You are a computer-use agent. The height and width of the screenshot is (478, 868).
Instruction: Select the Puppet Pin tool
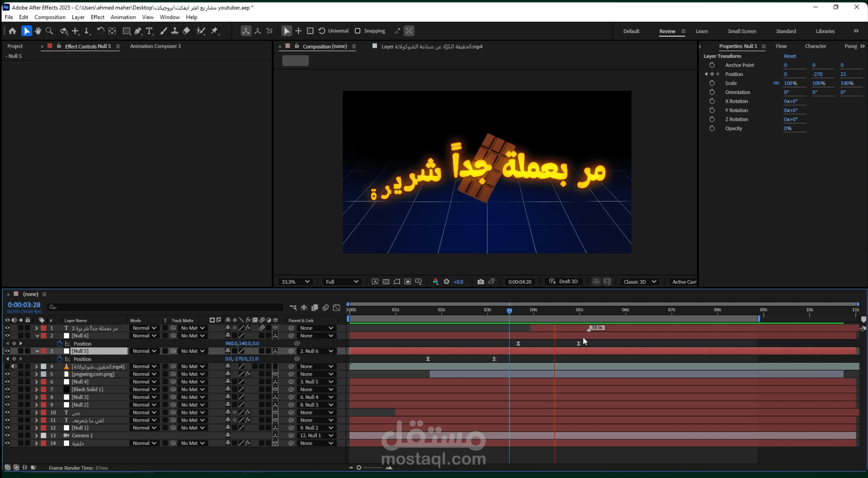215,31
